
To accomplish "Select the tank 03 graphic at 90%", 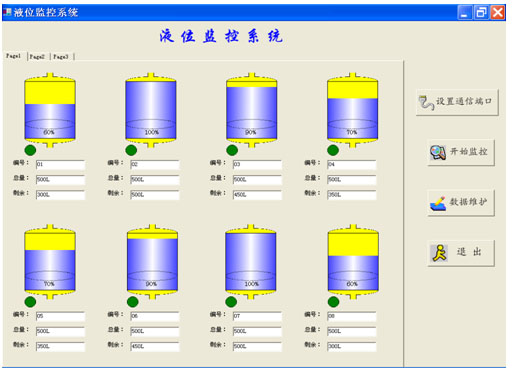I will tap(252, 110).
